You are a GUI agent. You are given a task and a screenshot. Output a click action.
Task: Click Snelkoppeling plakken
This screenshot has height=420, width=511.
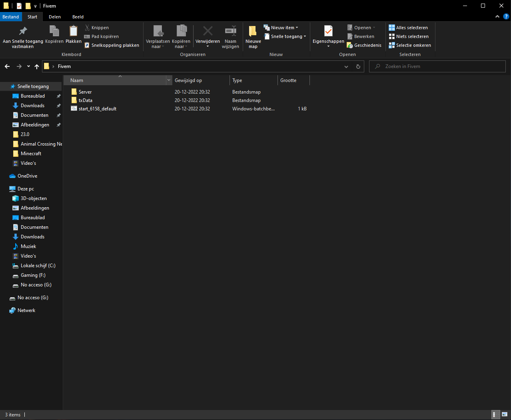(112, 45)
